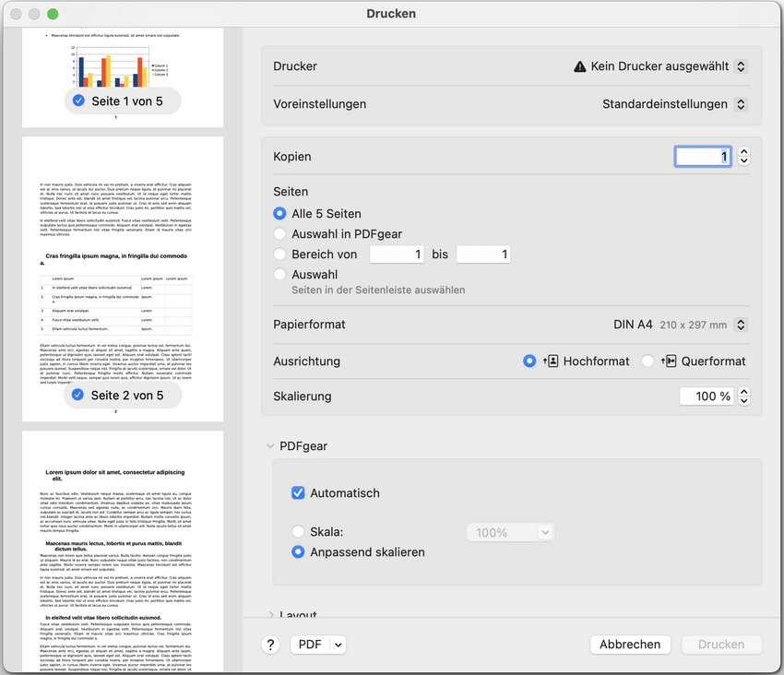Open the PDF menu at bottom left
784x675 pixels.
(x=317, y=644)
